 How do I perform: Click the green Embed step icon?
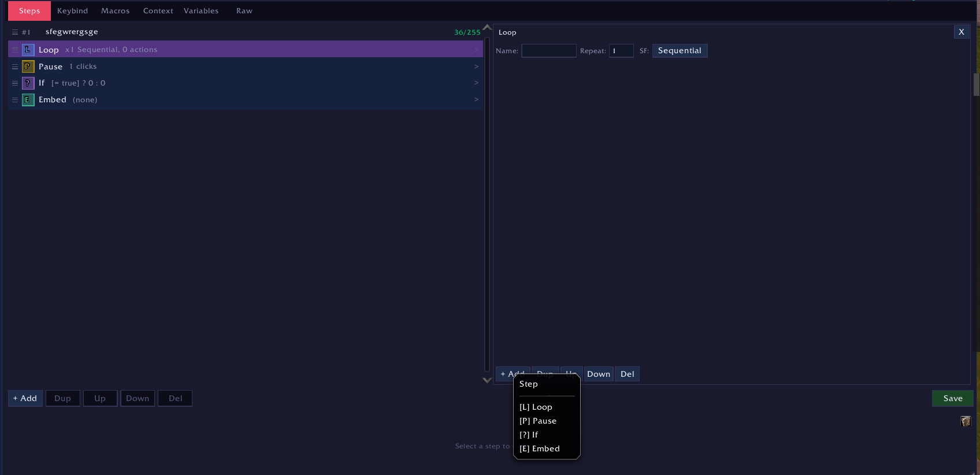point(28,100)
